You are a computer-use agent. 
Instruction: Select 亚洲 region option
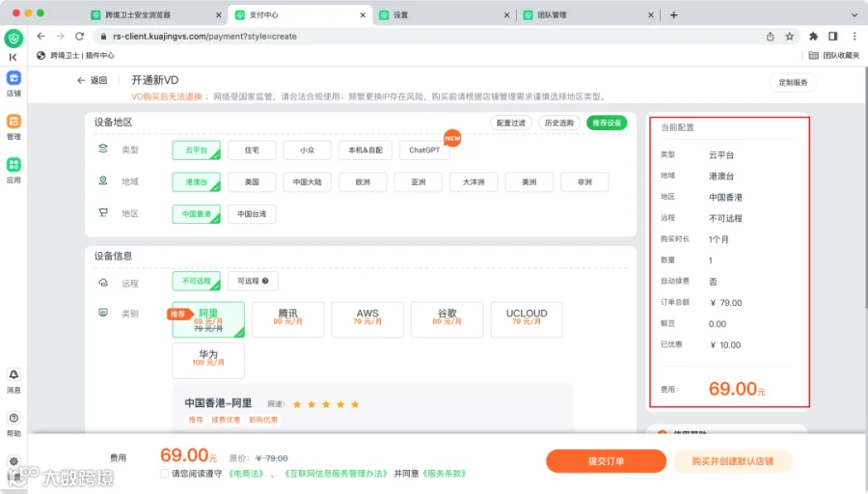tap(418, 182)
